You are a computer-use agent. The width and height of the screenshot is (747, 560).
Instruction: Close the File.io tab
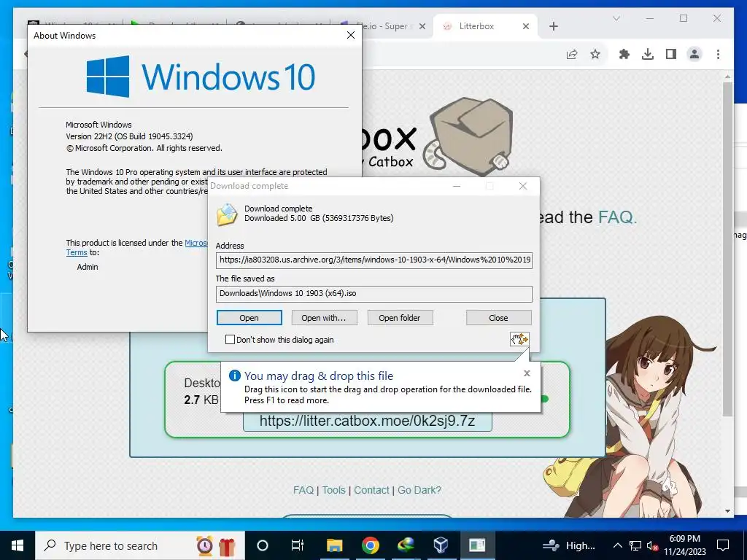coord(422,26)
